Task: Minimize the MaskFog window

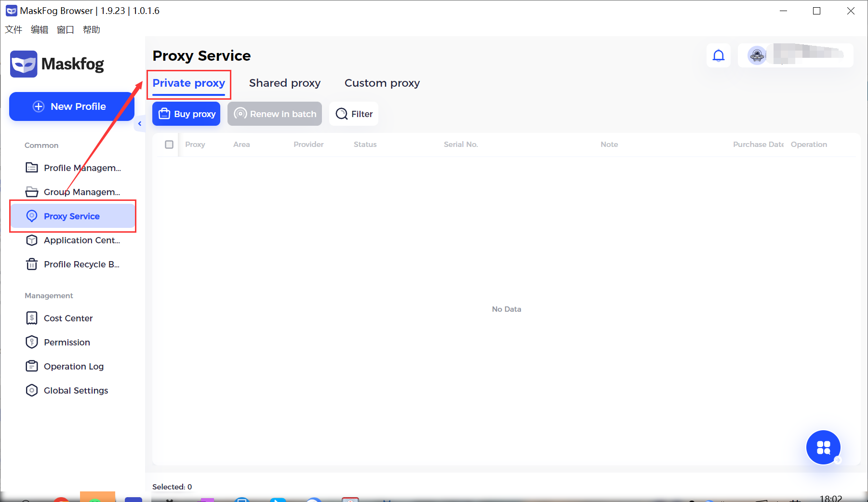Action: pyautogui.click(x=784, y=11)
